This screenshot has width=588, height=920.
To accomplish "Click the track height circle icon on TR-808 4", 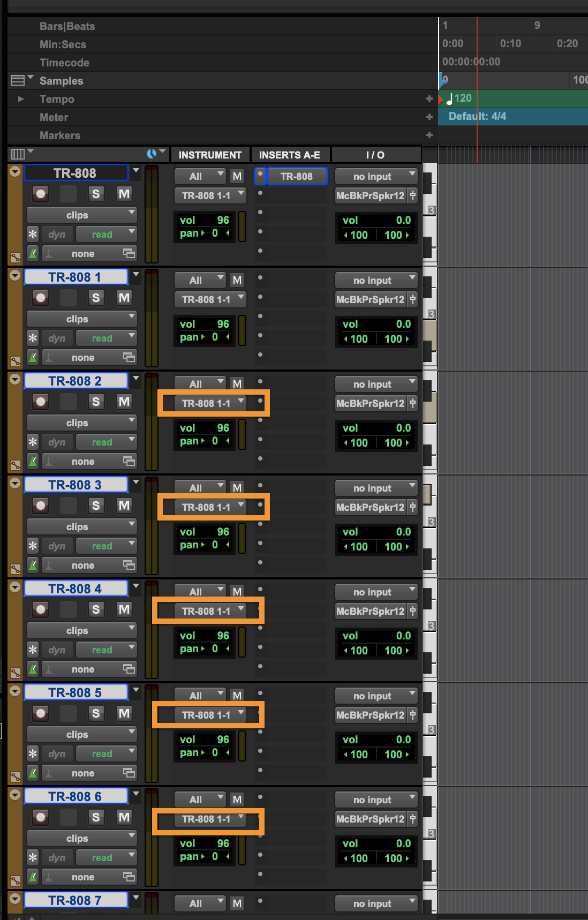I will point(15,587).
